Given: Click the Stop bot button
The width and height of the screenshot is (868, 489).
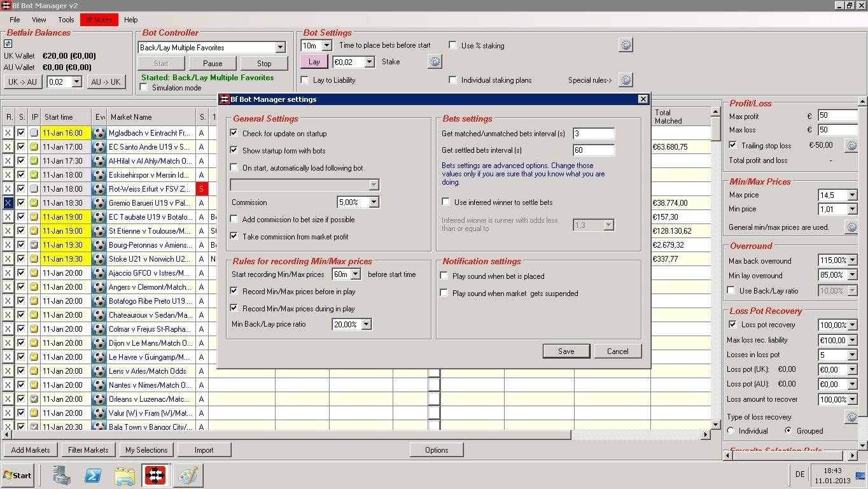Looking at the screenshot, I should point(264,64).
